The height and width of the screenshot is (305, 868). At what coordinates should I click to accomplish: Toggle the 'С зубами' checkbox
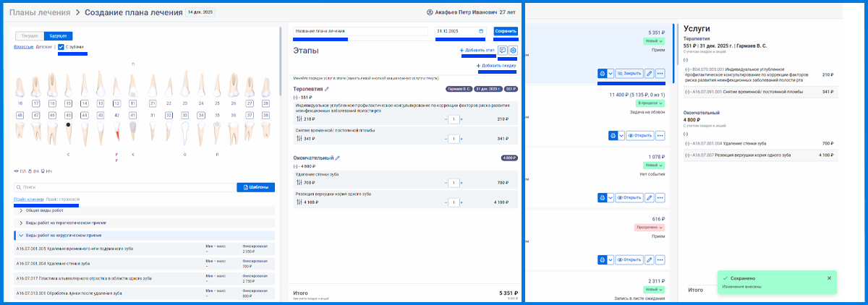(61, 47)
